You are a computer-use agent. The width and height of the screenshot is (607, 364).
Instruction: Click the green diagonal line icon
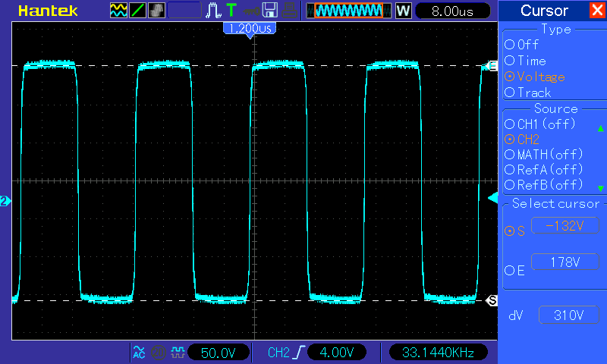point(138,11)
